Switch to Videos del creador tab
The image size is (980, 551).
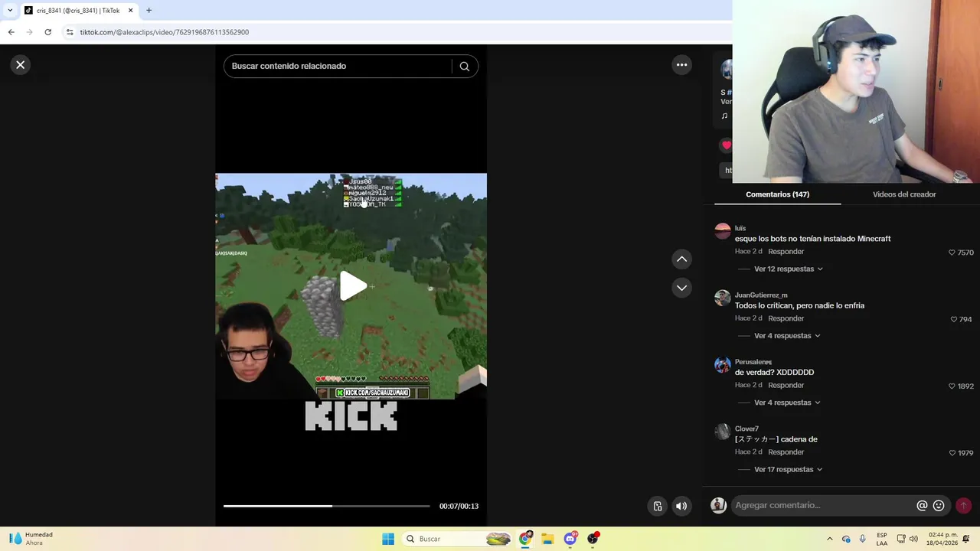click(x=904, y=194)
